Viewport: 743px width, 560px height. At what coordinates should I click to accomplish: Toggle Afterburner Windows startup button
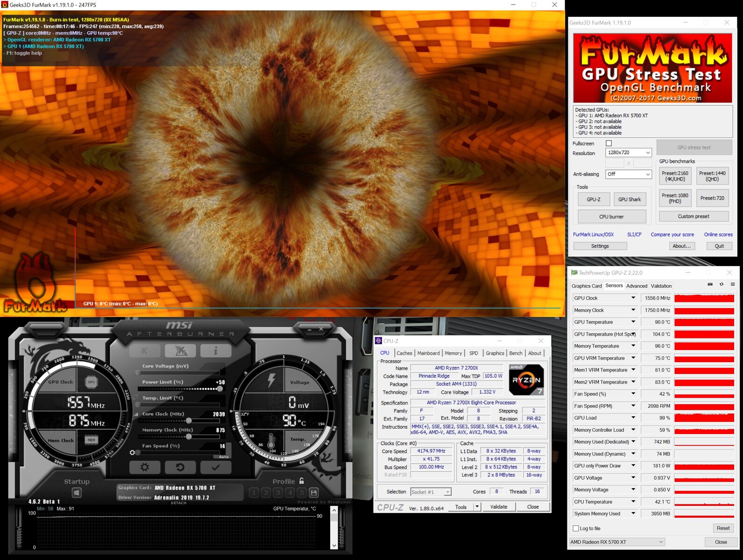point(77,492)
